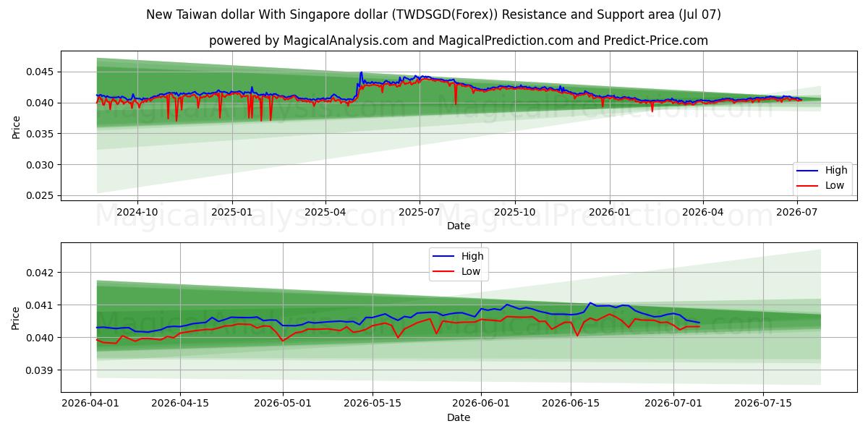Click the 2025-04 date tick on top chart
Viewport: 868px width, 434px height.
point(325,212)
